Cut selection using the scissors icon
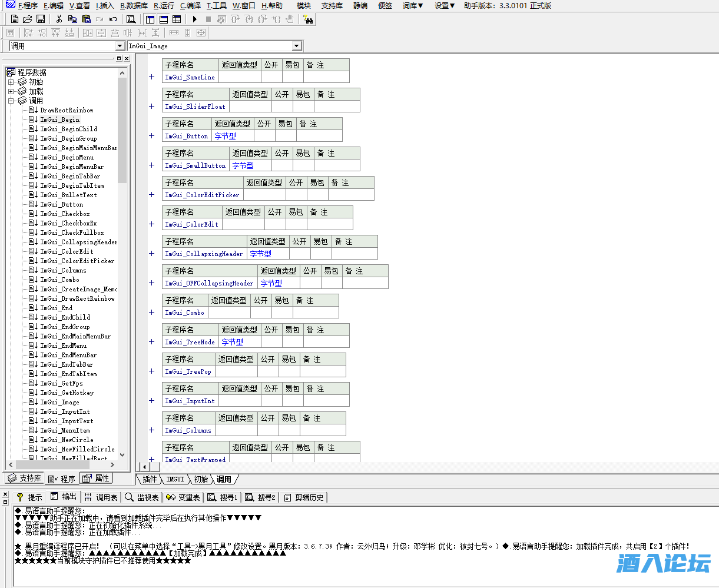719x588 pixels. point(59,19)
